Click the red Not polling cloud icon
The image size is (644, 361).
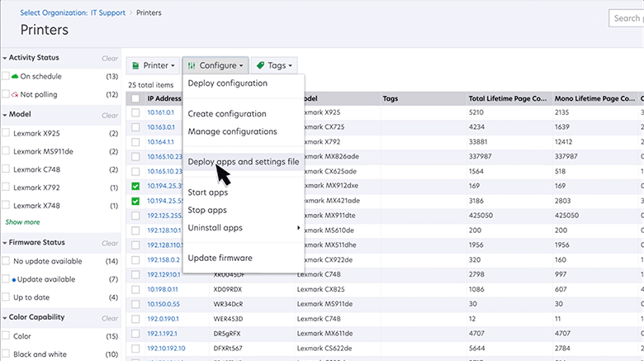click(x=15, y=94)
